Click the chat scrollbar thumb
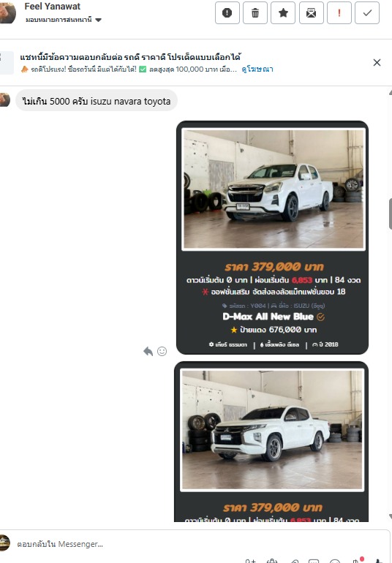Image resolution: width=392 pixels, height=563 pixels. pos(391,214)
